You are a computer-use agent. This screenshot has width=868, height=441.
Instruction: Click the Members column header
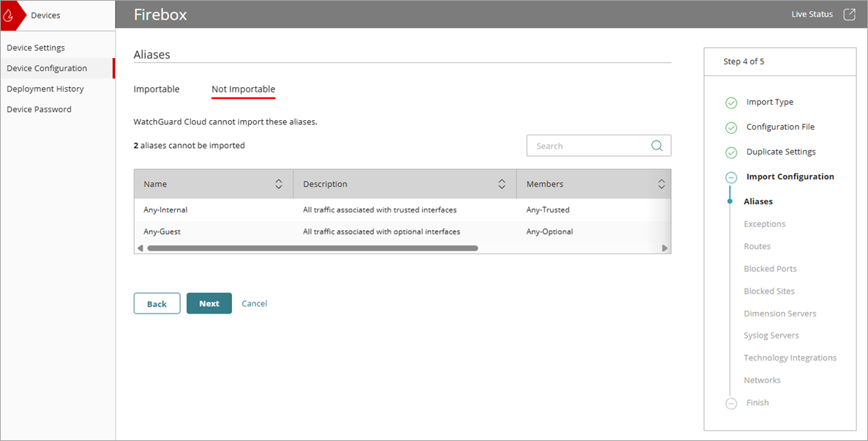(594, 184)
